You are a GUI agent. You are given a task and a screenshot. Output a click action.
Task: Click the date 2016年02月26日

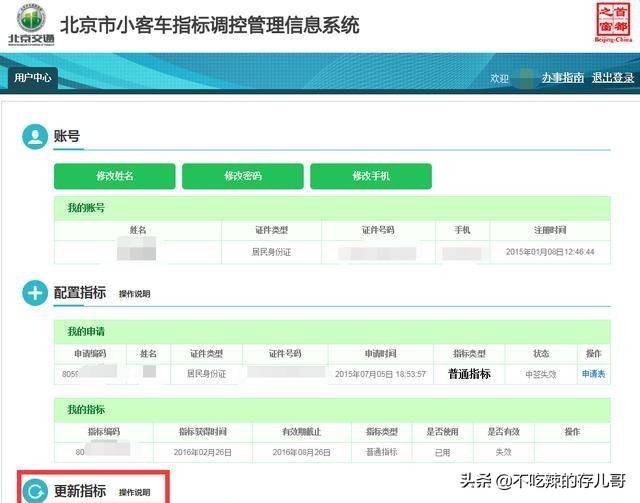click(203, 452)
